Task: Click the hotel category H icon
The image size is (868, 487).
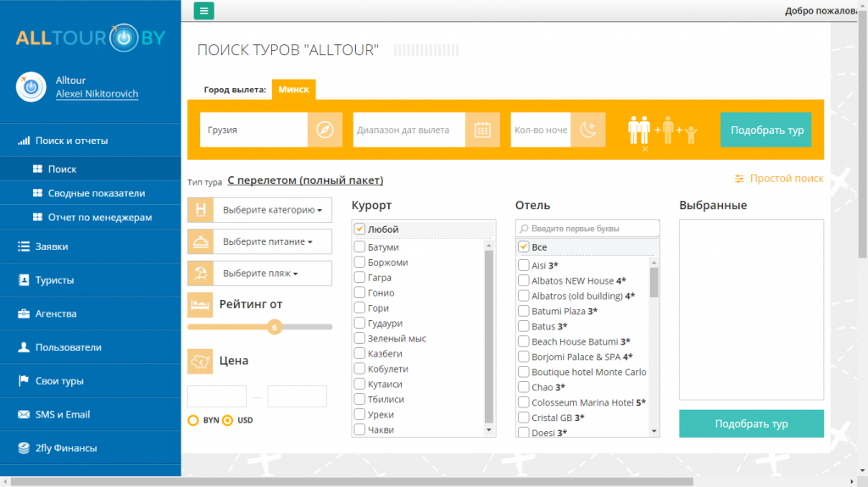Action: 200,210
